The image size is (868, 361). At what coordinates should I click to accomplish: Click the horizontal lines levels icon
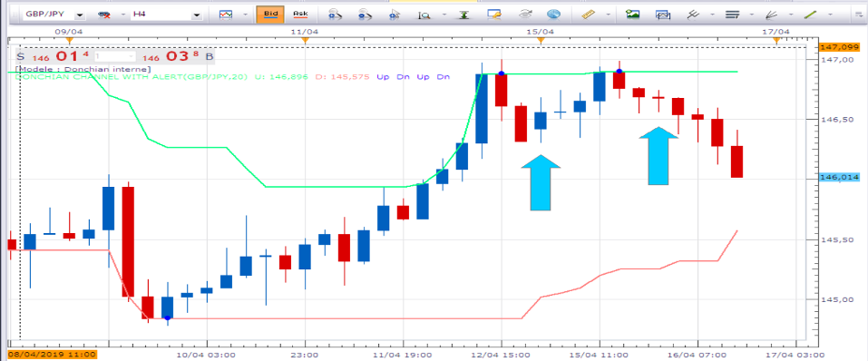coord(732,15)
